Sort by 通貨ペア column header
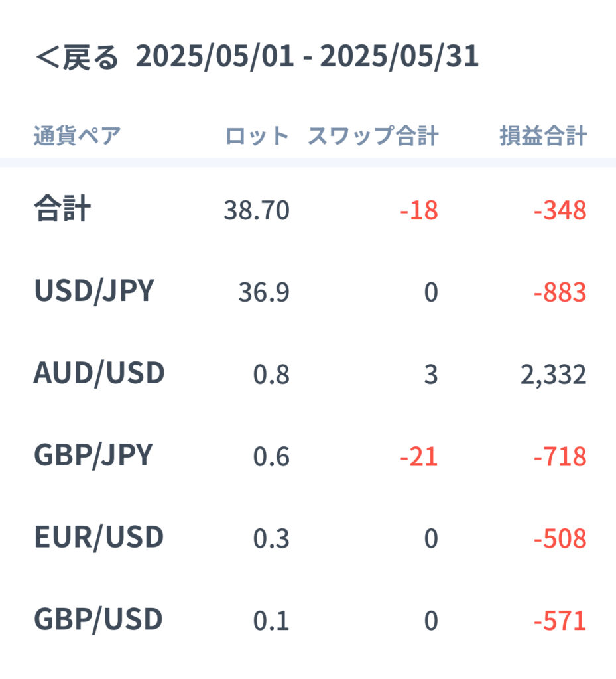 point(77,135)
